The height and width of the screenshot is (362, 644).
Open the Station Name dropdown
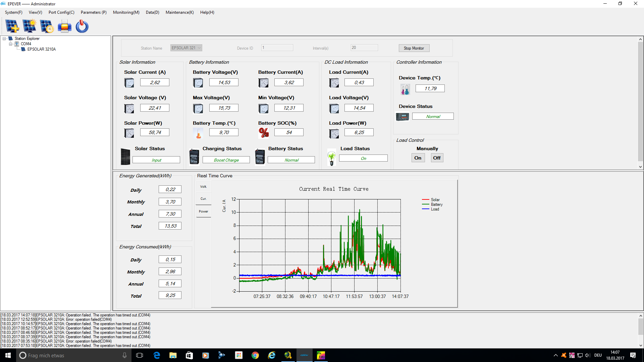click(x=199, y=48)
